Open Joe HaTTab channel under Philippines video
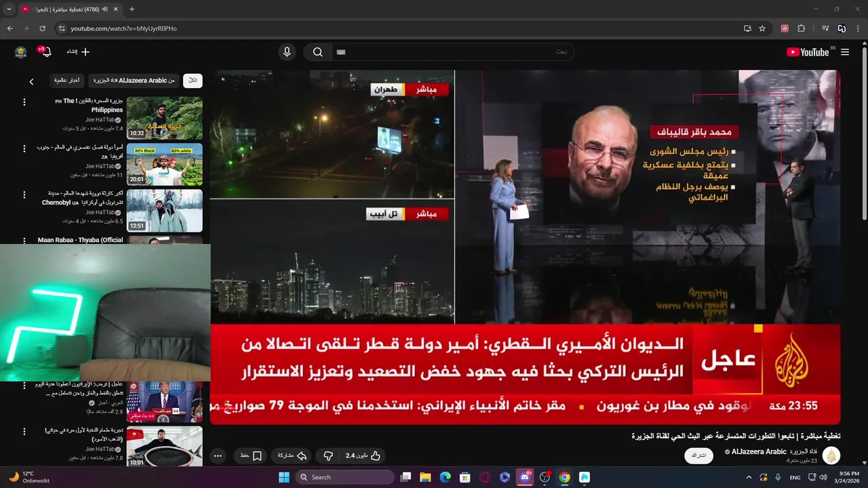Image resolution: width=868 pixels, height=488 pixels. pos(100,119)
